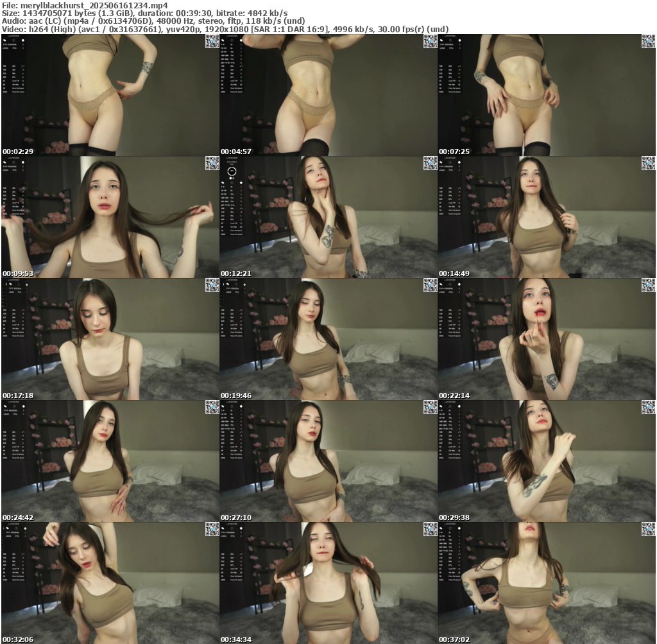
Task: Click the QR code in the 00:02:29 frame
Action: [x=212, y=41]
